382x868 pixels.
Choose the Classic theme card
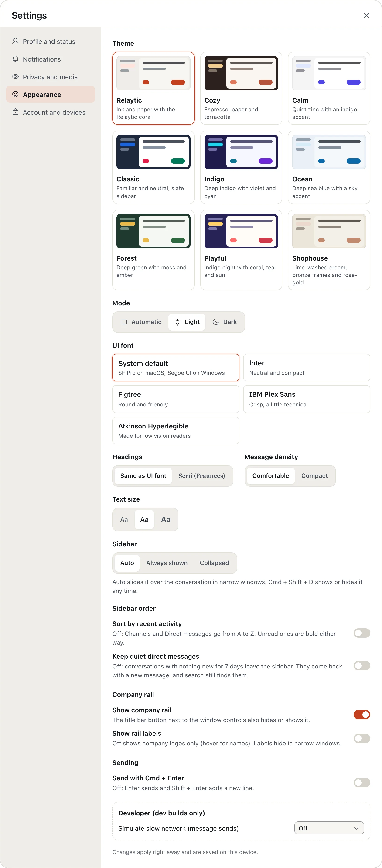(x=153, y=167)
